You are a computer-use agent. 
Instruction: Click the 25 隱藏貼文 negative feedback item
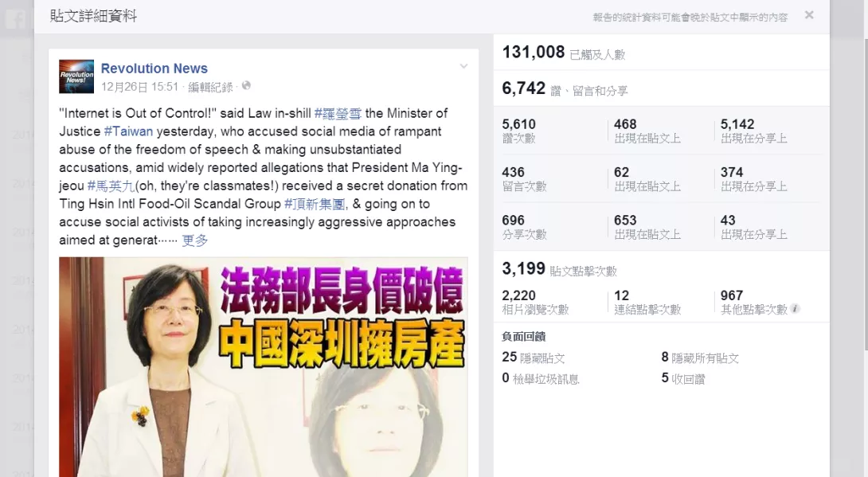pos(533,358)
